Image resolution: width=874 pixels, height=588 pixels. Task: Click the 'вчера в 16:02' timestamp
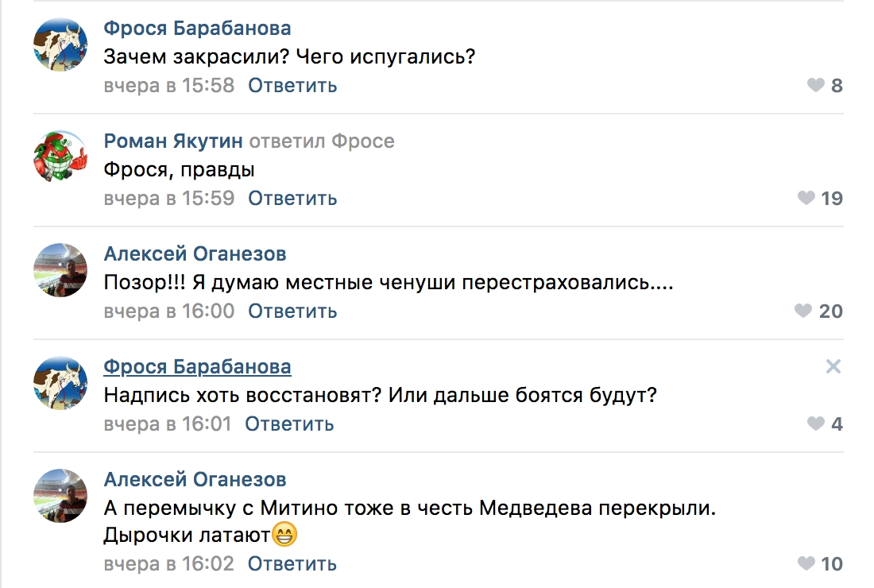click(169, 564)
